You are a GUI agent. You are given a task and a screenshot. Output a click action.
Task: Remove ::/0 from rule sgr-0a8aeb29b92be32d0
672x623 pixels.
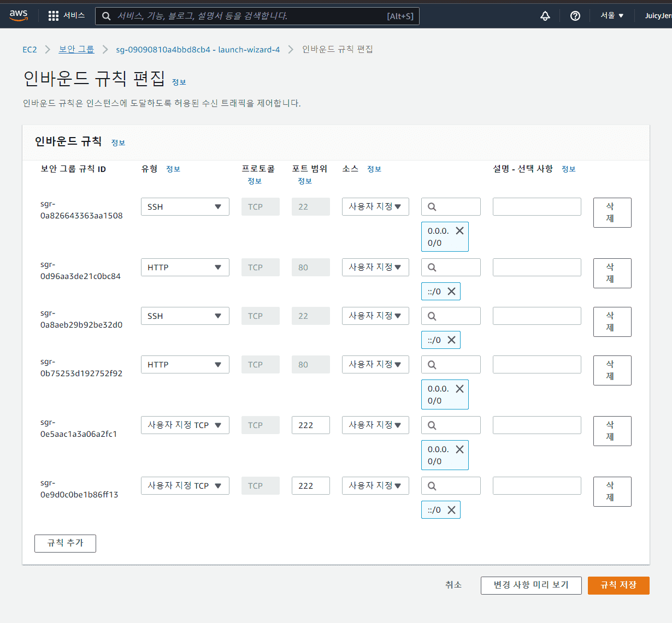coord(451,340)
